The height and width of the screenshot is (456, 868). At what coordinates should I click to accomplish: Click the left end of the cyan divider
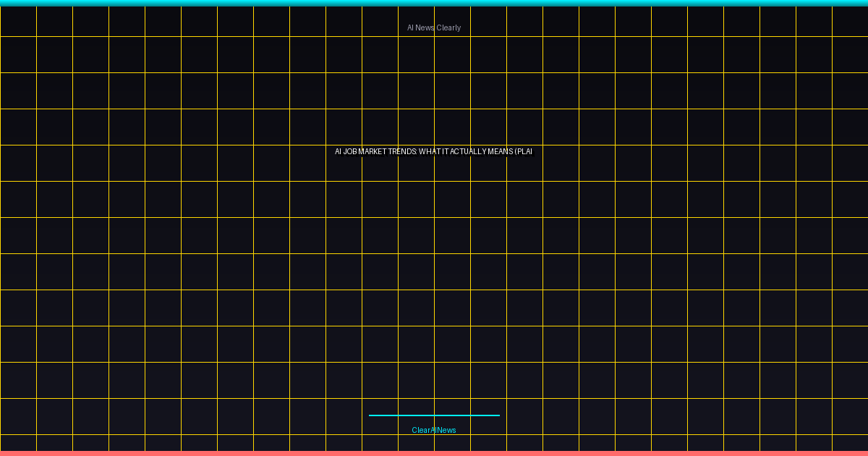pyautogui.click(x=371, y=415)
